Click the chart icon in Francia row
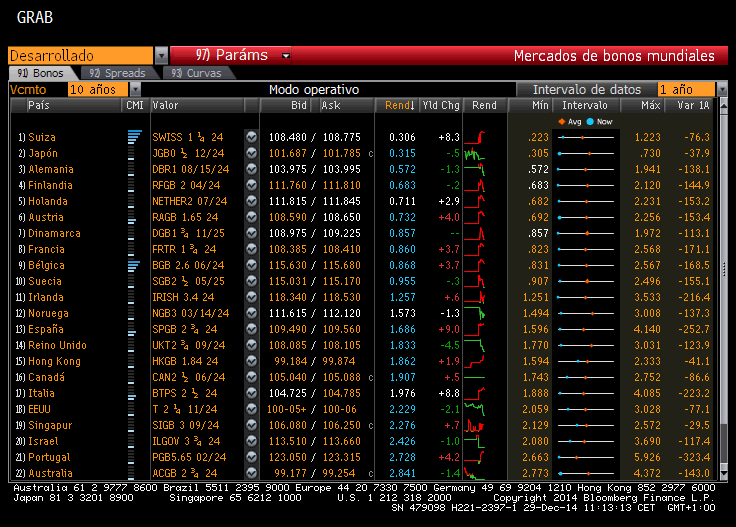The image size is (736, 527). tap(252, 249)
